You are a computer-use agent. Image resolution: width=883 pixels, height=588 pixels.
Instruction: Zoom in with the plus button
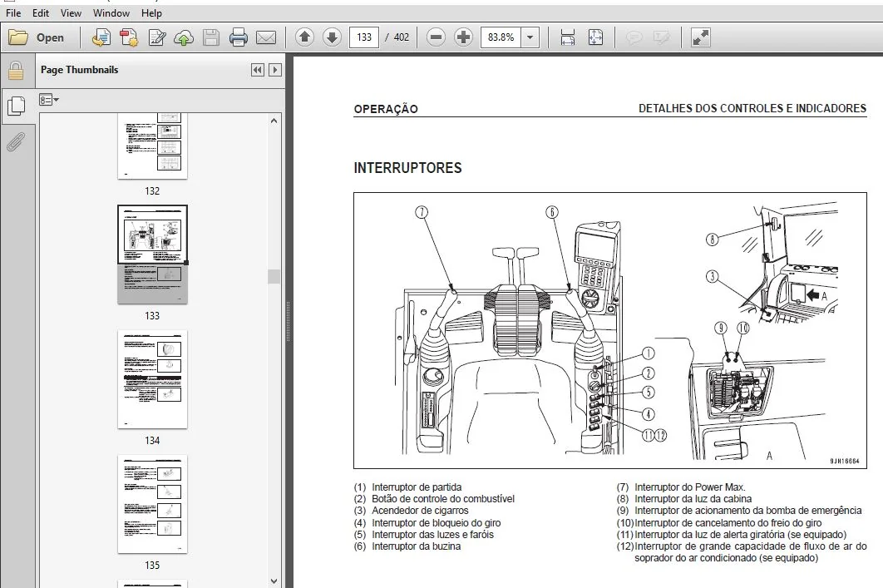tap(463, 37)
